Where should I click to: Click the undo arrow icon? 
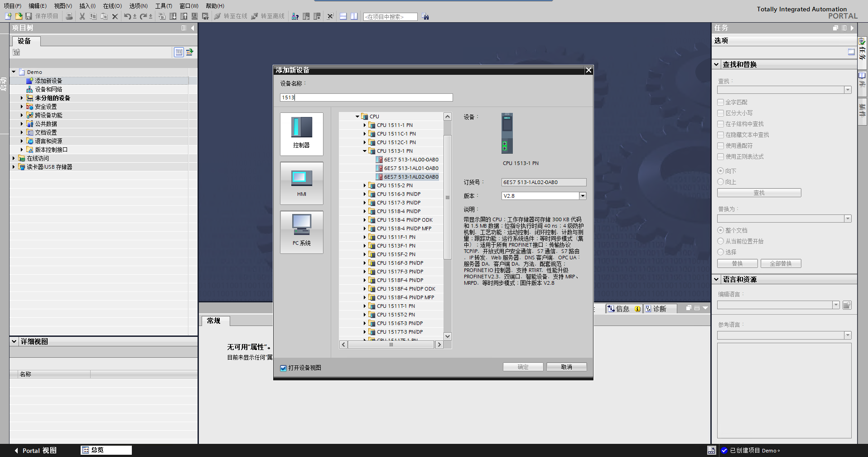(127, 16)
